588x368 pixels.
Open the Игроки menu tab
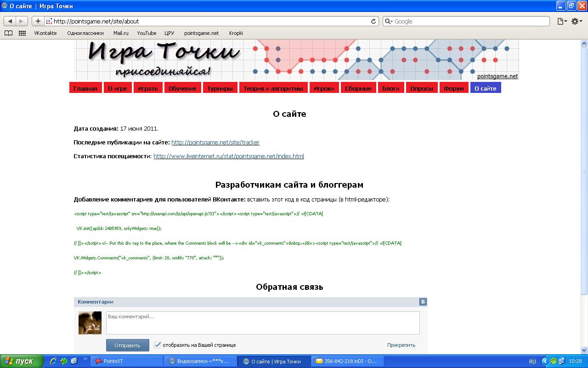(324, 88)
